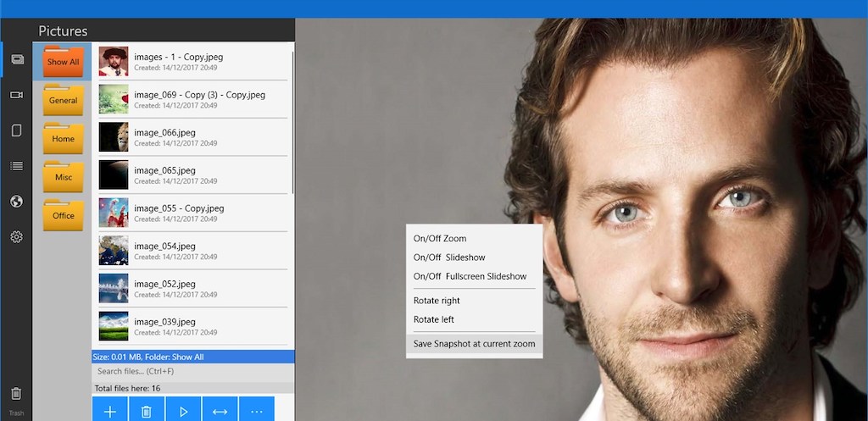Screen dimensions: 868x421
Task: Choose Rotate left from context menu
Action: coord(434,319)
